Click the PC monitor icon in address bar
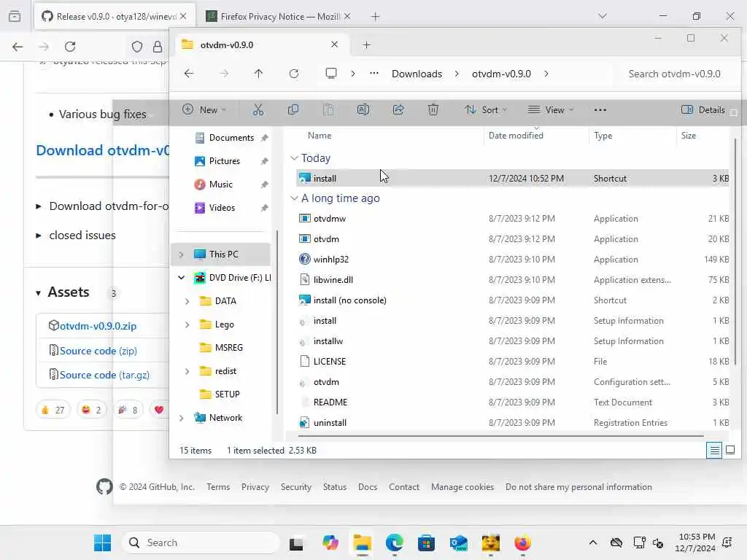 click(331, 74)
